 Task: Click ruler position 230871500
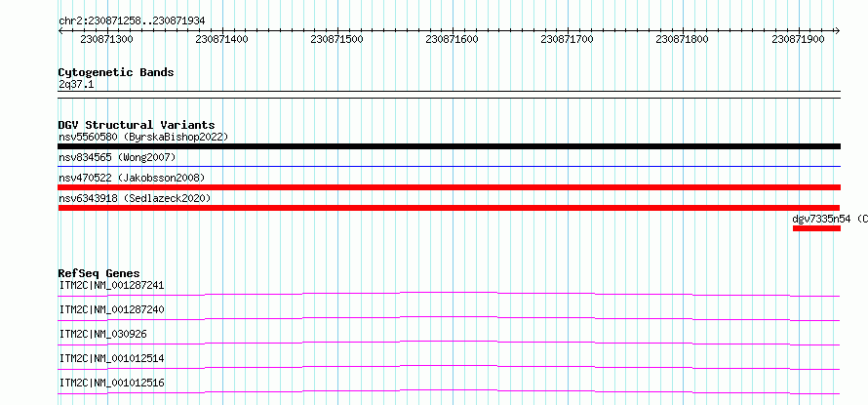[337, 40]
